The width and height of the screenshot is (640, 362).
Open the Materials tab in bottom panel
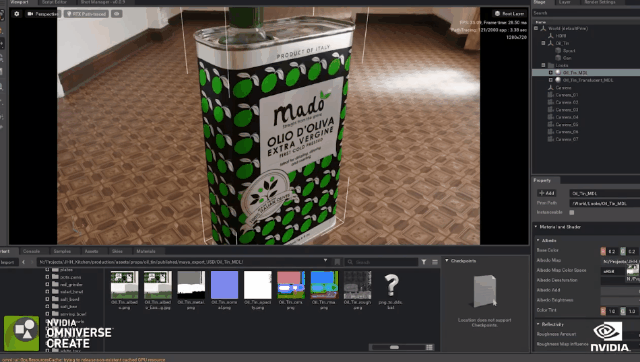[x=146, y=251]
